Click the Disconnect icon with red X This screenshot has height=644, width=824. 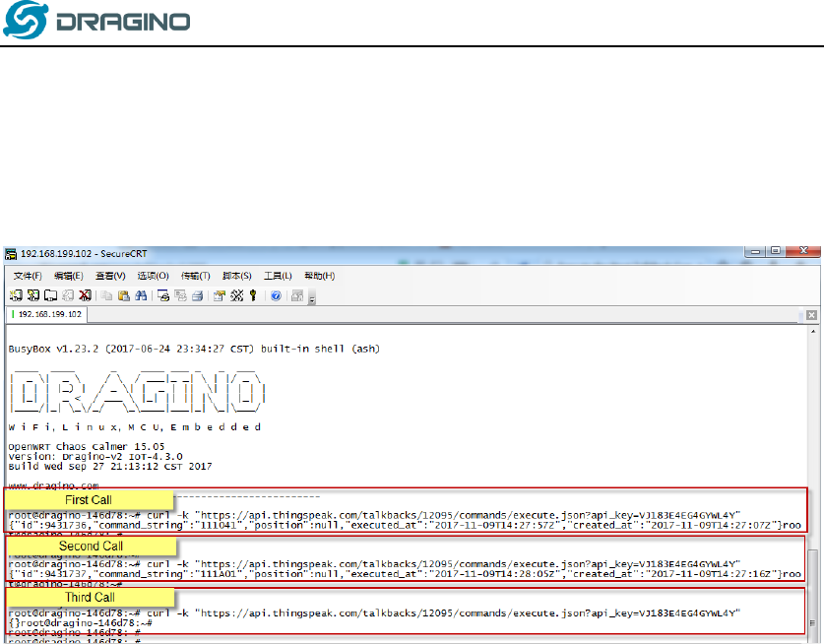[x=85, y=295]
